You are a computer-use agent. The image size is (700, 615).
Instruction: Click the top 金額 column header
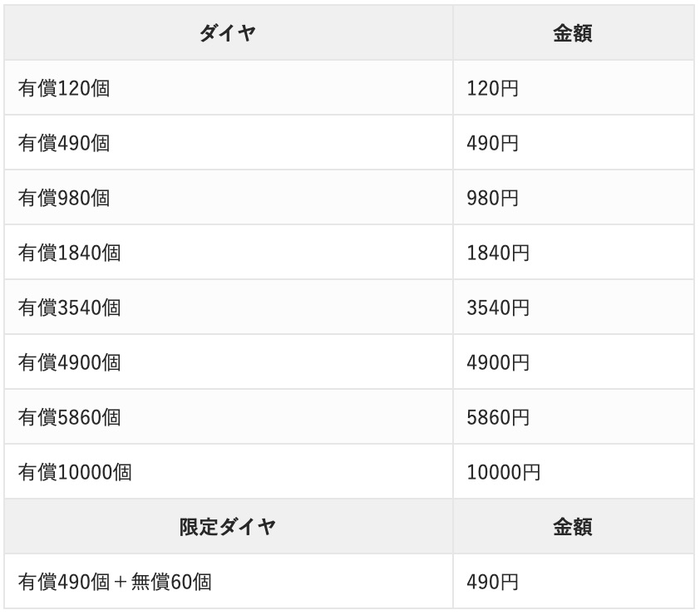pyautogui.click(x=573, y=33)
